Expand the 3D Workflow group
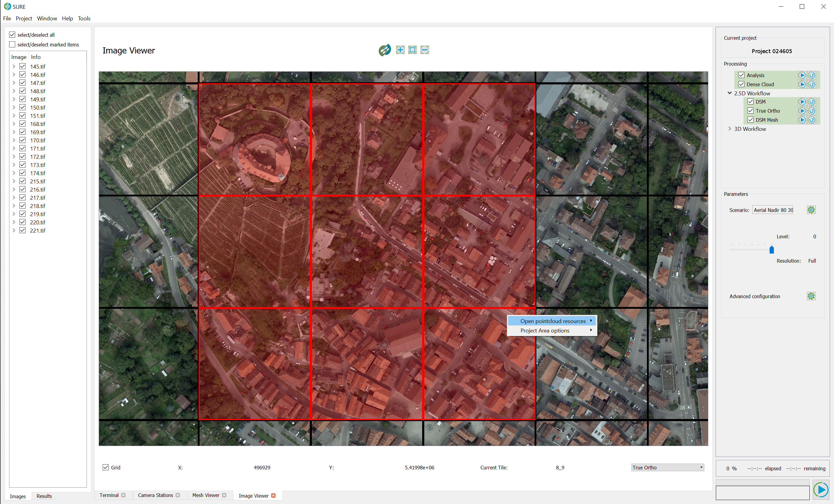Viewport: 834px width, 504px height. click(x=730, y=128)
